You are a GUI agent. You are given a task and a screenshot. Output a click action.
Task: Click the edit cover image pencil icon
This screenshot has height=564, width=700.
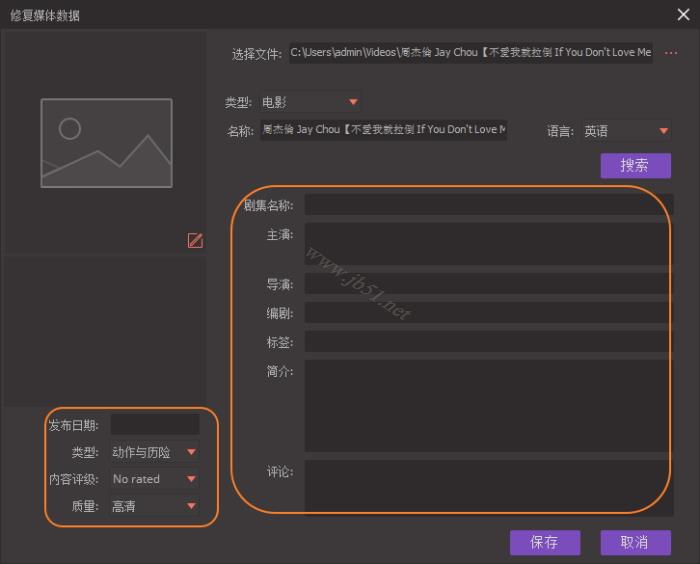point(195,240)
